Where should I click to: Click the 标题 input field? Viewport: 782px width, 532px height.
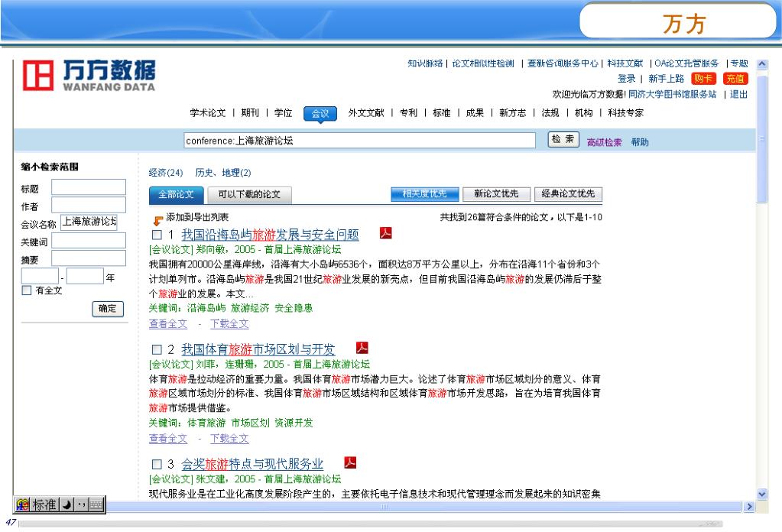(x=89, y=187)
